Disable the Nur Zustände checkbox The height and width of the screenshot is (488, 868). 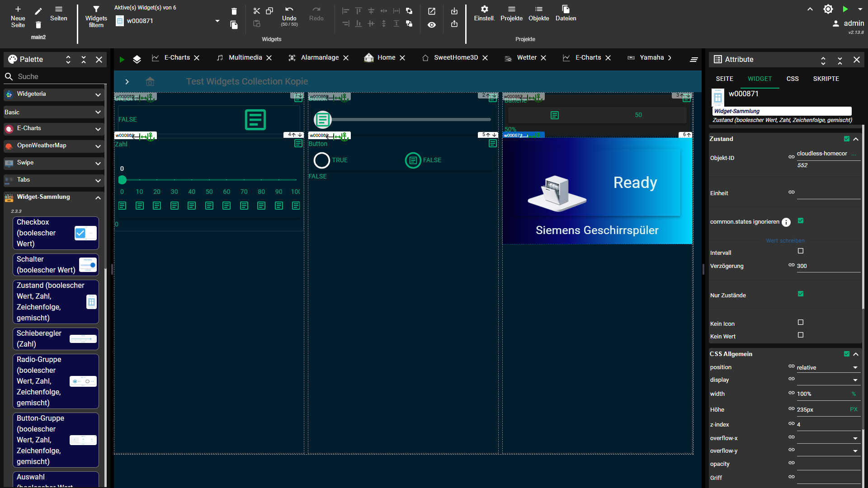(801, 294)
